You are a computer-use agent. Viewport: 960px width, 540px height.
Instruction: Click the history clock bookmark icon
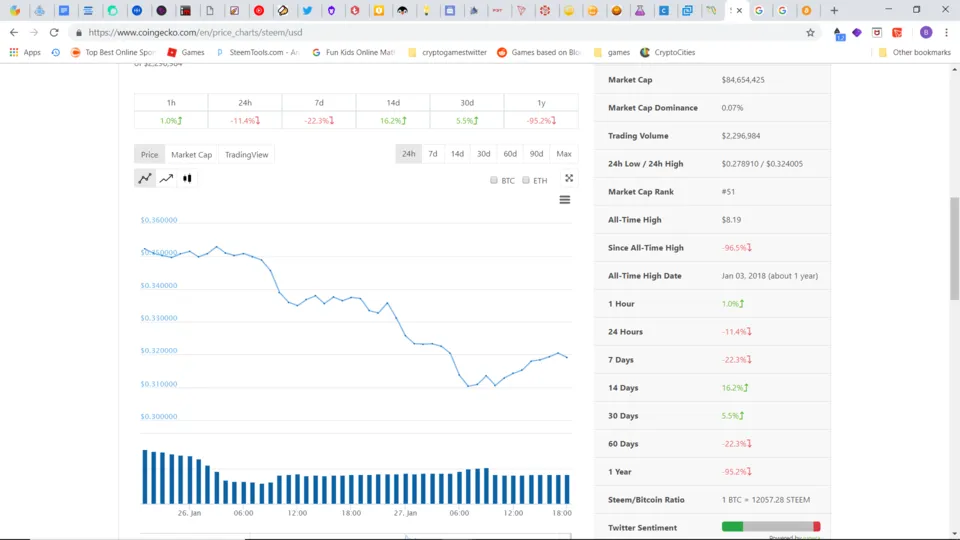click(56, 53)
